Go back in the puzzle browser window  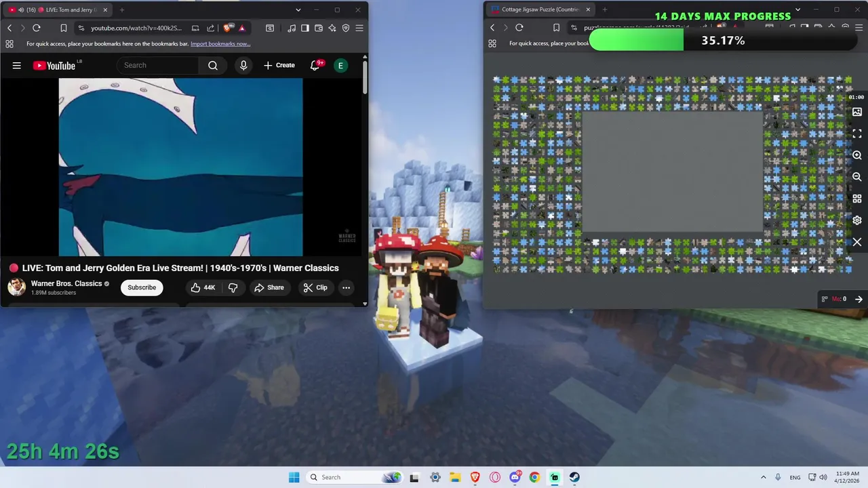tap(492, 28)
